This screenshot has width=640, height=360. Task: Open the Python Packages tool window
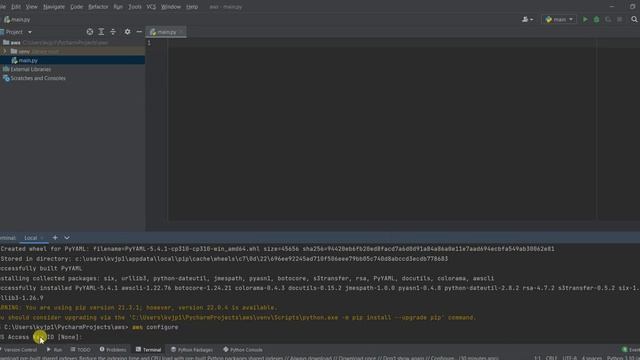(192, 350)
